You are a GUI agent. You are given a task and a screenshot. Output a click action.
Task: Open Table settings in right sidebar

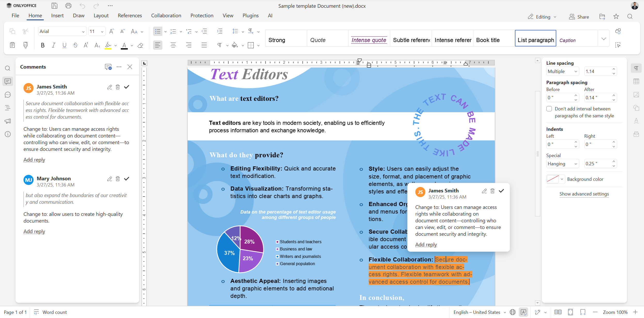pos(636,81)
